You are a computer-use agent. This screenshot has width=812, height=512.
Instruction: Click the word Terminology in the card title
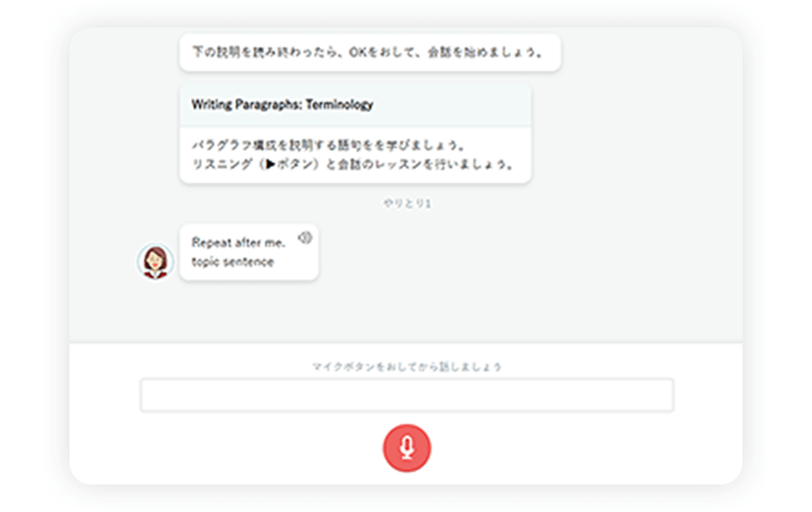pyautogui.click(x=339, y=105)
